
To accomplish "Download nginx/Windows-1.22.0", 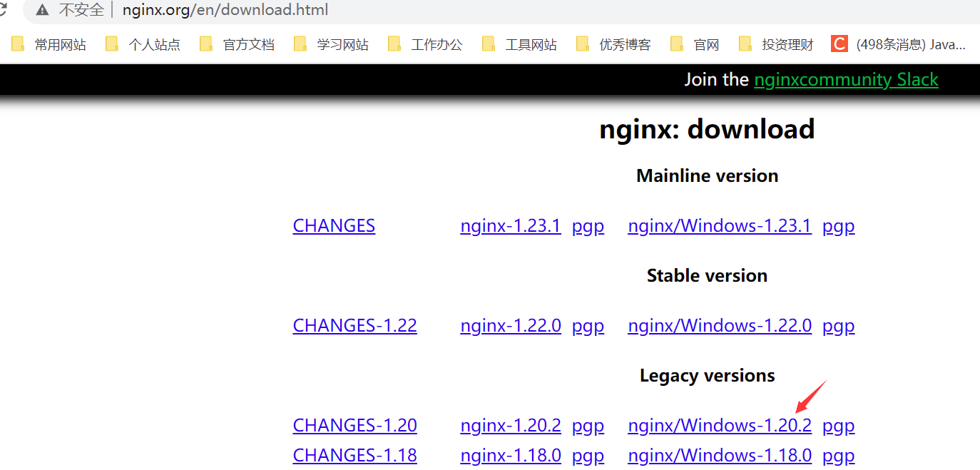I will click(x=720, y=326).
